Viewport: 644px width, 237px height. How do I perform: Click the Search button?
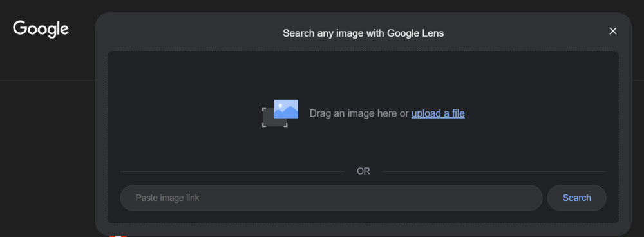click(x=576, y=198)
